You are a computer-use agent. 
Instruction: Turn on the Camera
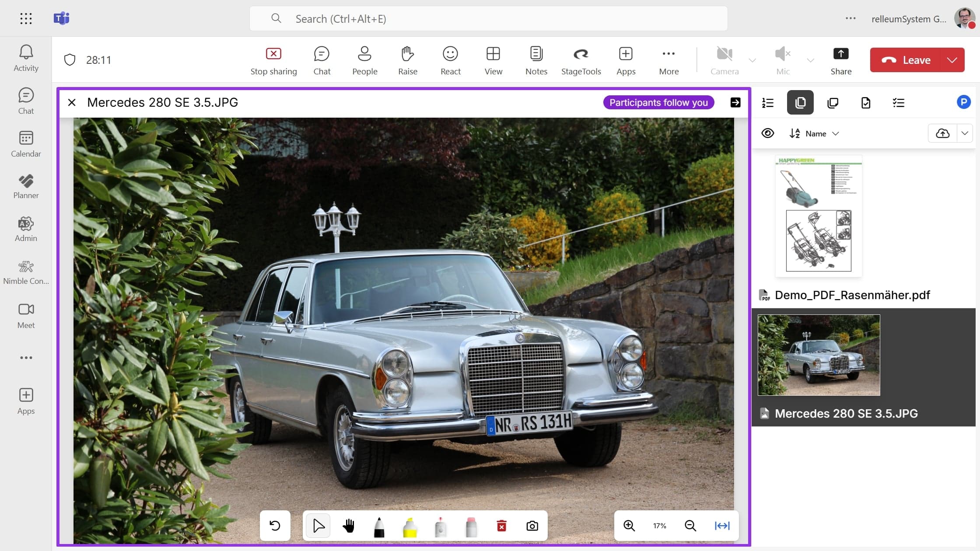click(724, 60)
